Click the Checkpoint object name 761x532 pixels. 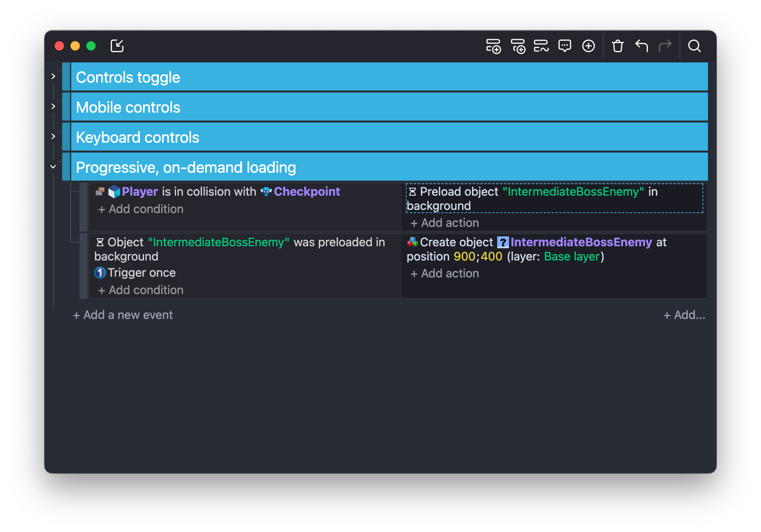307,192
